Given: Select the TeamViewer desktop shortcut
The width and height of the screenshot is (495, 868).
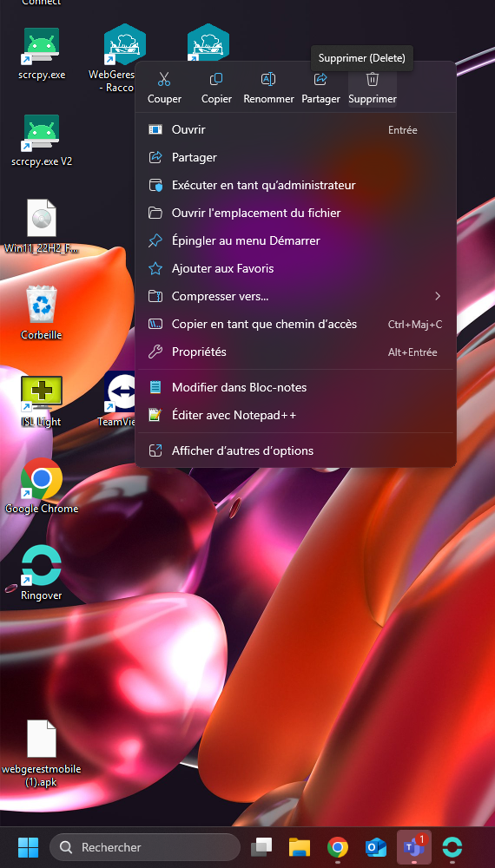Looking at the screenshot, I should click(x=117, y=398).
